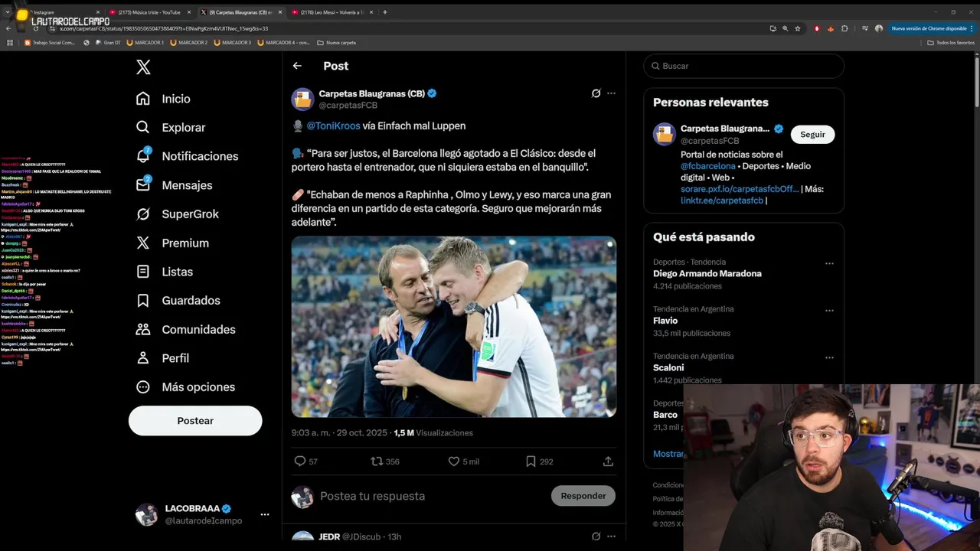Open Explorar search page

(170, 127)
